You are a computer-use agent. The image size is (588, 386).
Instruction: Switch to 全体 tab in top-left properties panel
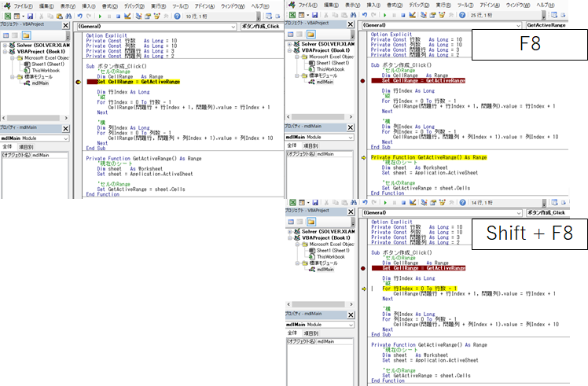tap(8, 147)
